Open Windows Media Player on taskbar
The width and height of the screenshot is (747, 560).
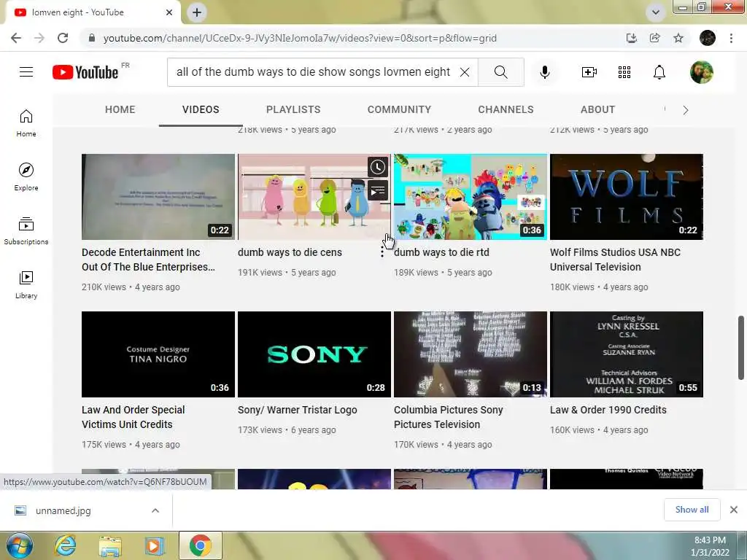[155, 545]
